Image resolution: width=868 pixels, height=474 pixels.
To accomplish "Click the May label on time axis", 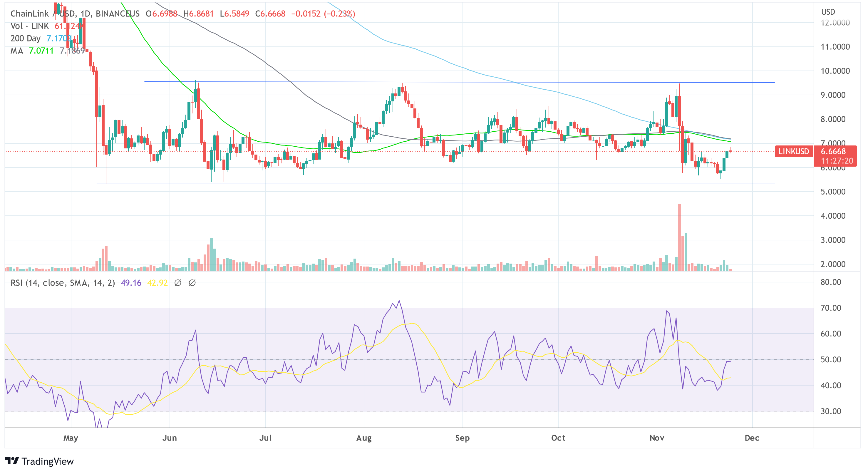I will [x=71, y=438].
